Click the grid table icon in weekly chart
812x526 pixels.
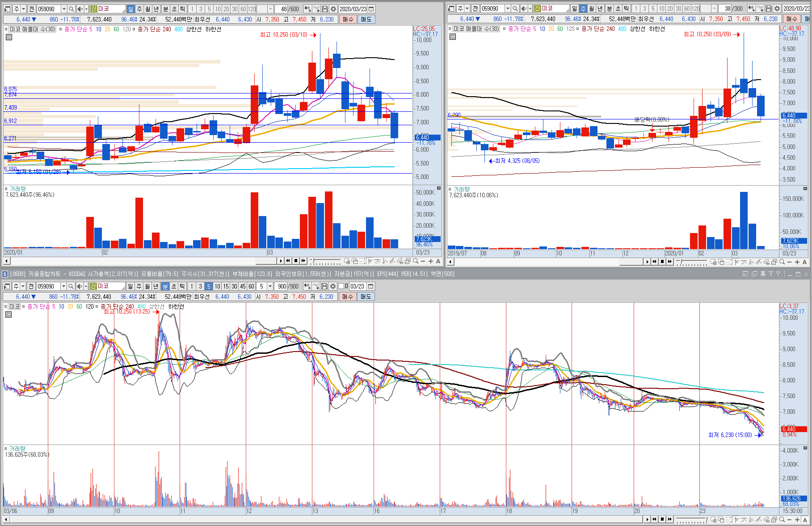453,37
